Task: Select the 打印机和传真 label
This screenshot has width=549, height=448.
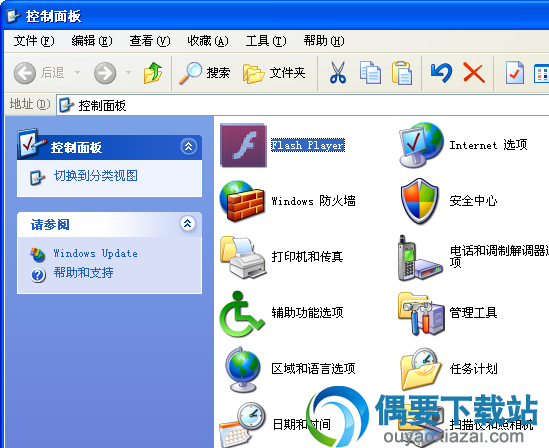Action: (x=307, y=257)
